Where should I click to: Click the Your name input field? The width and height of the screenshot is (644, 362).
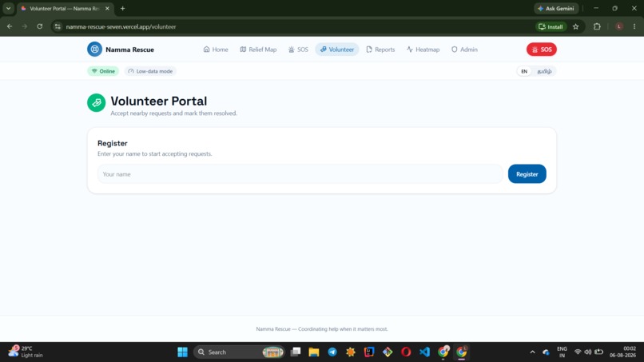(300, 174)
